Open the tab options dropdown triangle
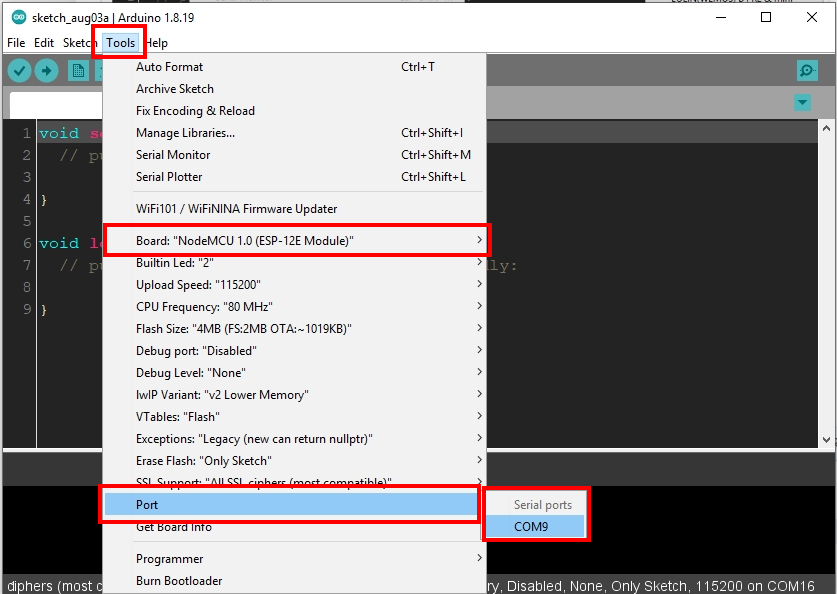Viewport: 837px width, 594px height. 802,102
